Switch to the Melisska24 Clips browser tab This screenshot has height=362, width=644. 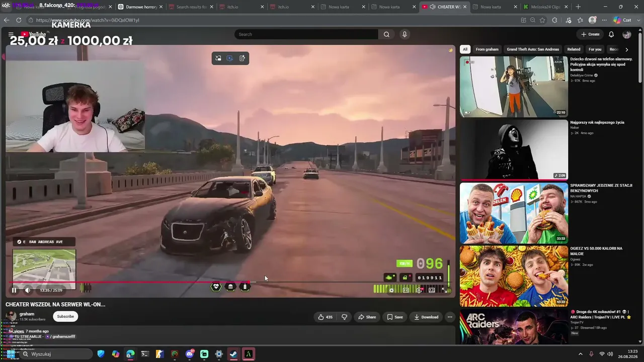point(545,7)
